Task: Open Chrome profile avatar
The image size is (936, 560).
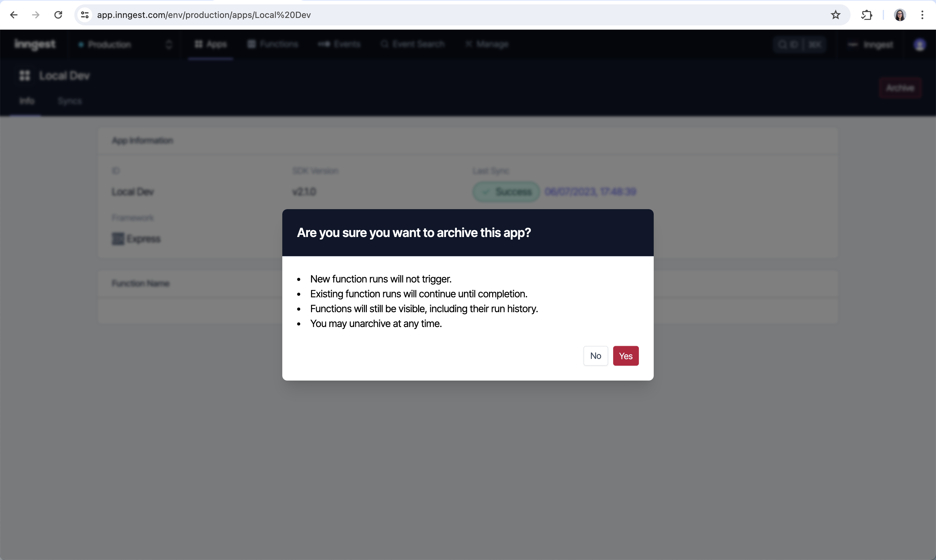Action: click(x=900, y=15)
